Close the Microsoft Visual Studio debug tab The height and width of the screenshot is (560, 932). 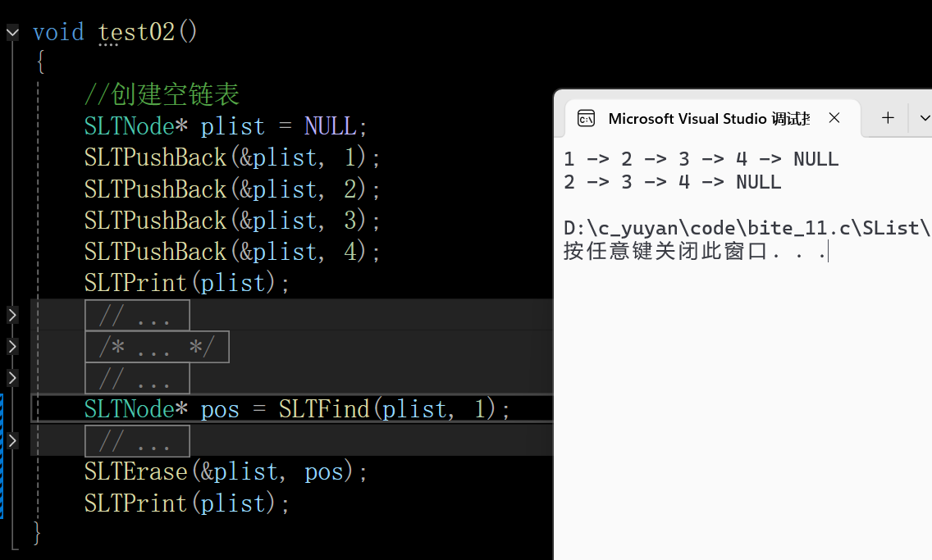tap(834, 118)
